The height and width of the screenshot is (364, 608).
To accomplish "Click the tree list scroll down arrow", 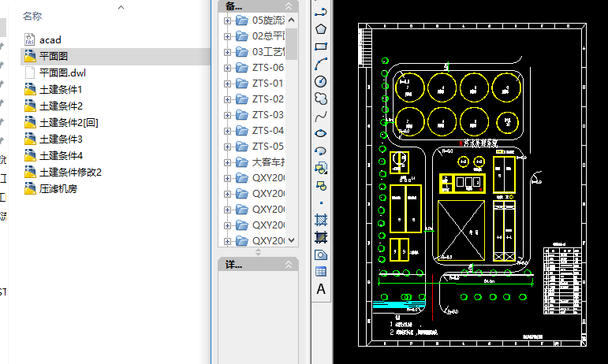I will pos(291,240).
